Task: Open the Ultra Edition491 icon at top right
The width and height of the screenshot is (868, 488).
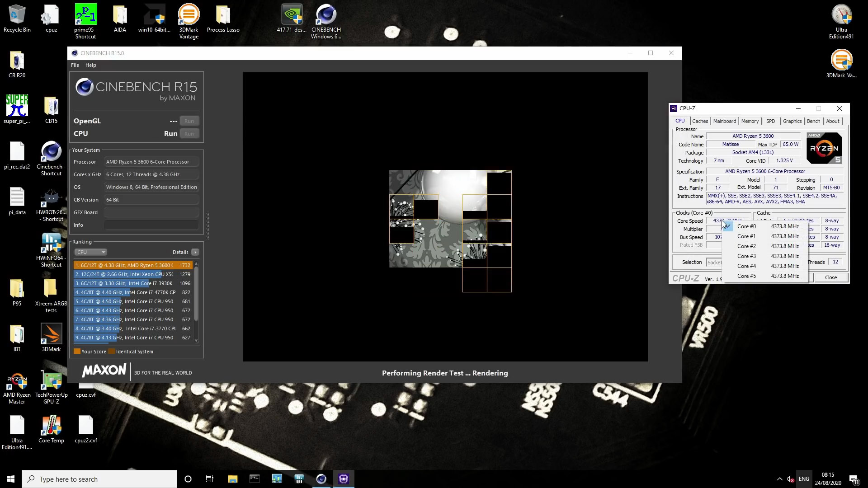Action: click(x=841, y=21)
